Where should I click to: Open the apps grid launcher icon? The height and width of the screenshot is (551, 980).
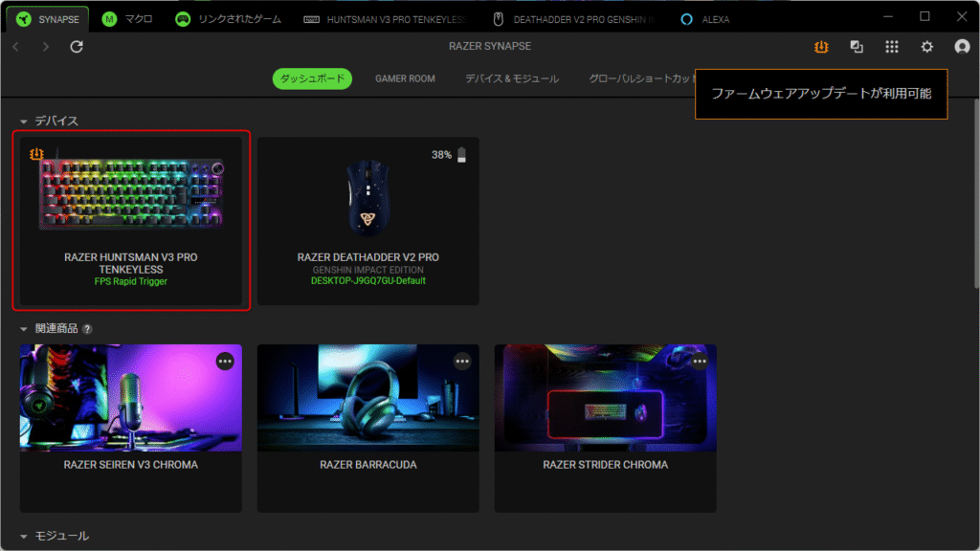[891, 47]
